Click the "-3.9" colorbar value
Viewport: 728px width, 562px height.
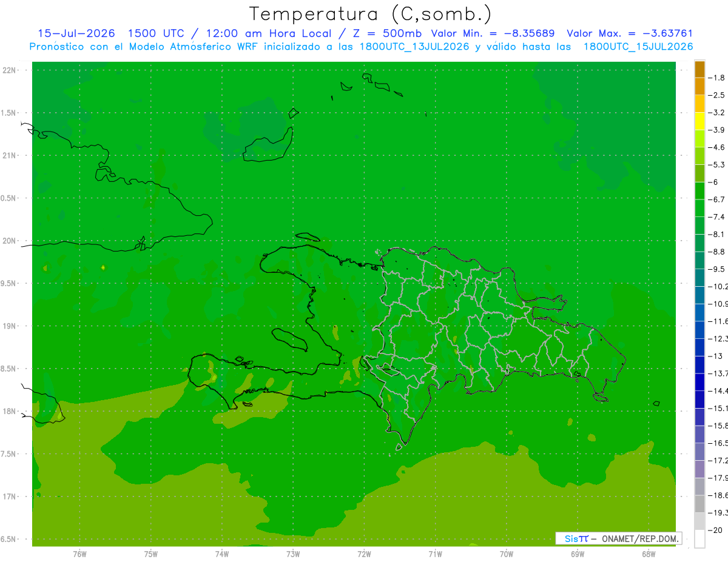point(716,130)
